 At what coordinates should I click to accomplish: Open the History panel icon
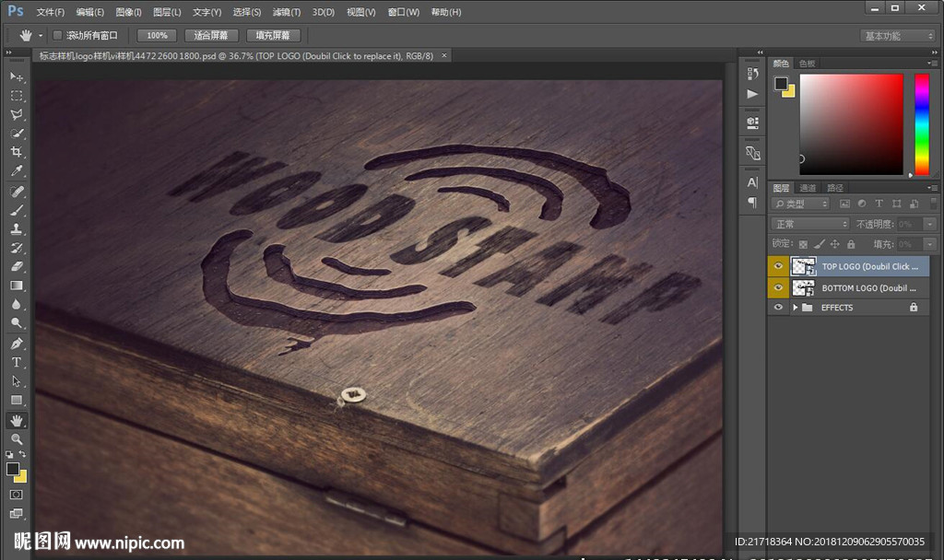[752, 74]
